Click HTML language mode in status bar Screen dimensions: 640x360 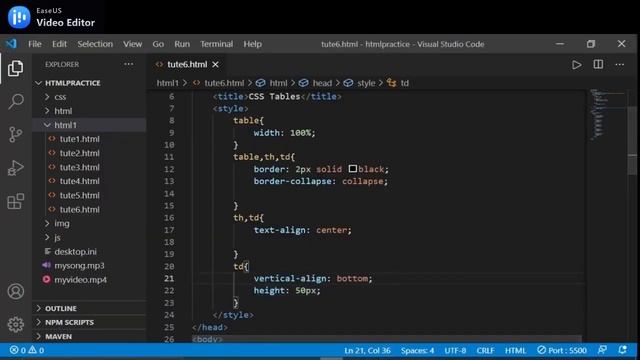[x=515, y=350]
